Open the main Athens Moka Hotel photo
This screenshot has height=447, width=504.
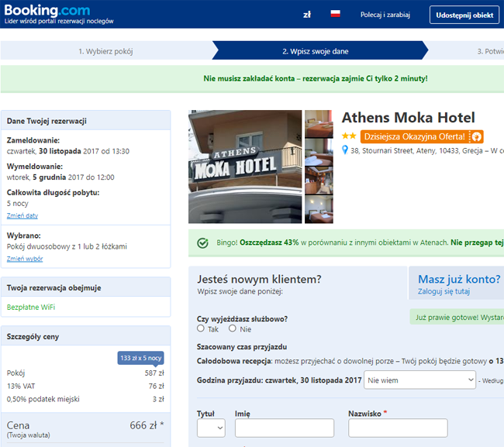[x=245, y=166]
